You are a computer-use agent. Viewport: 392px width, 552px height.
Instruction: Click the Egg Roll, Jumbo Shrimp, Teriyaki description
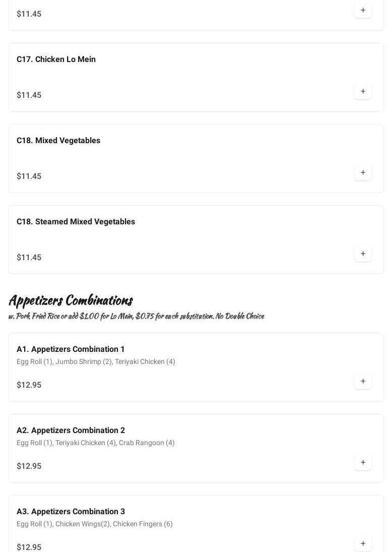96,362
